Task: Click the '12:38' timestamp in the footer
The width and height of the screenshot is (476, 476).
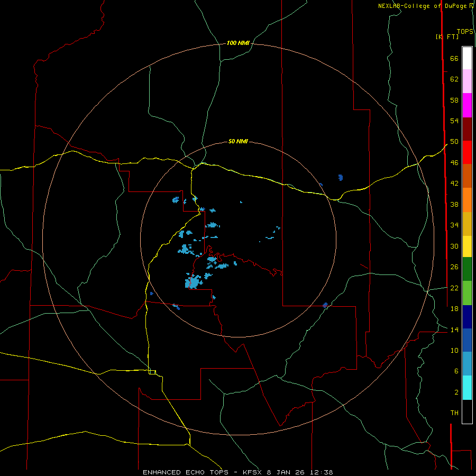Action: (x=322, y=472)
